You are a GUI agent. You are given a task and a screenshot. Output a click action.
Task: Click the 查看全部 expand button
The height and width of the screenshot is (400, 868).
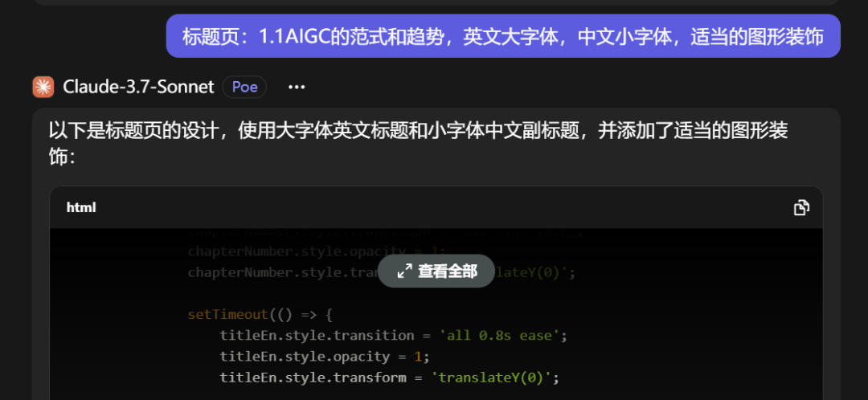pos(436,271)
